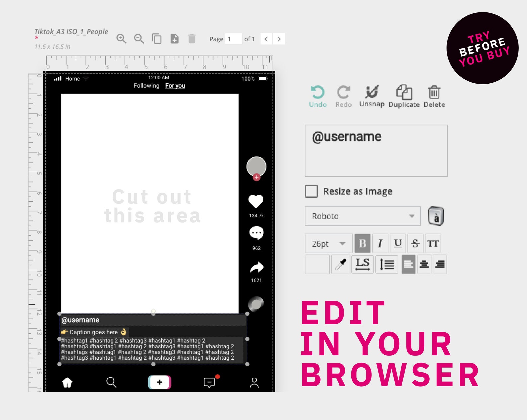Click the For you tab in template
The width and height of the screenshot is (527, 420).
(175, 86)
